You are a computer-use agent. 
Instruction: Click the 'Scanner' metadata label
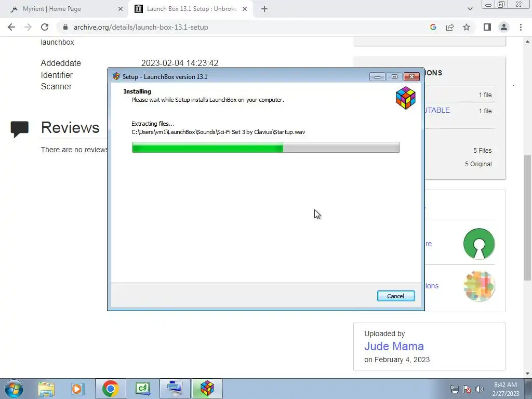tap(56, 87)
